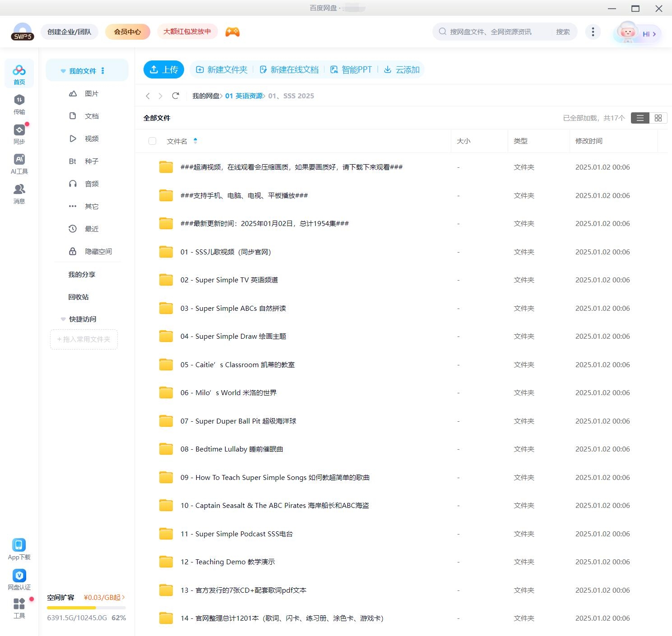Click 云添加 button

tap(402, 69)
